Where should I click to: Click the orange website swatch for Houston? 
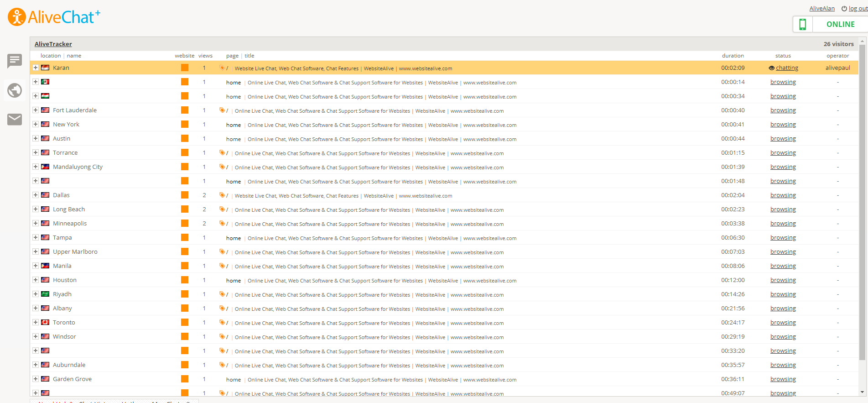point(185,280)
